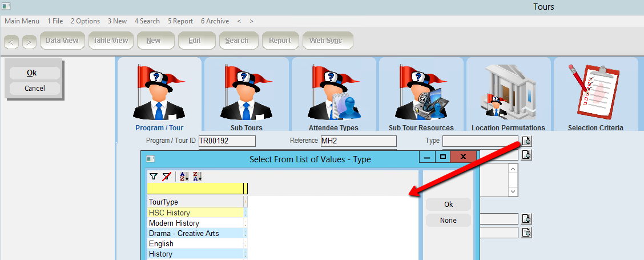Click Ok in the list of values dialog
This screenshot has height=260, width=644.
point(448,205)
